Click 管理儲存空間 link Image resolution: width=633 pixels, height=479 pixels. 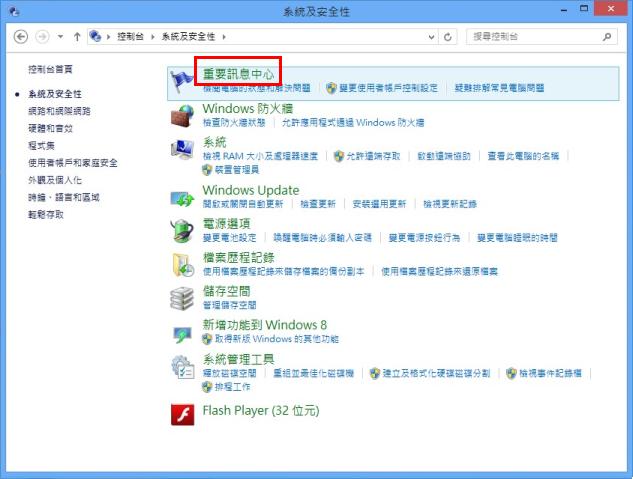pos(229,305)
